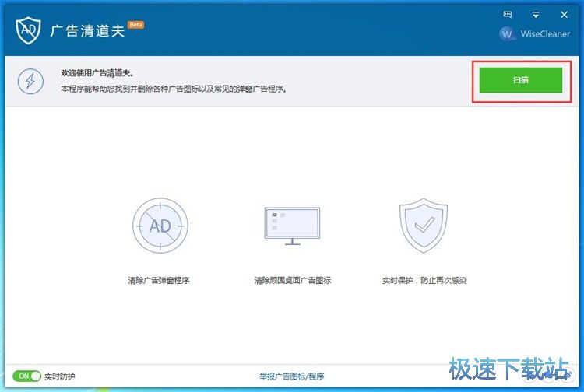Click the WiseCleaner round W logo
This screenshot has height=392, width=584.
[508, 34]
